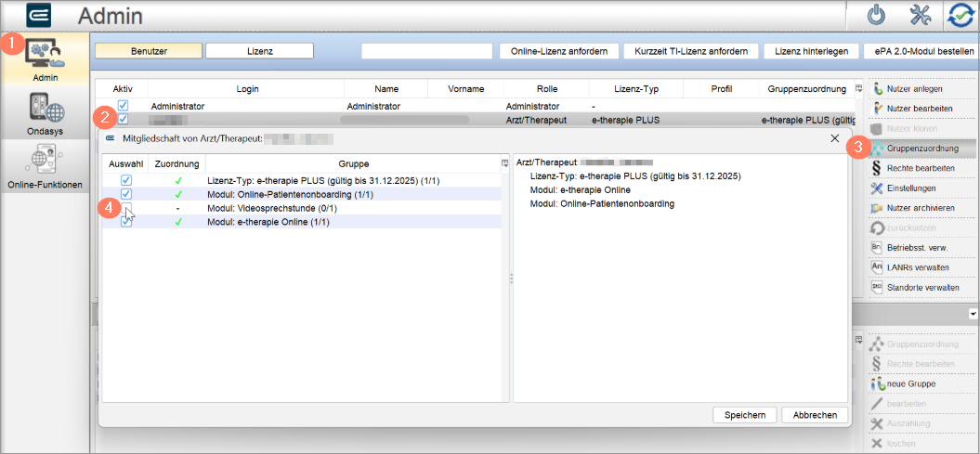980x454 pixels.
Task: Click 'Modul: e-therapie Online' in right pane
Action: click(x=580, y=189)
